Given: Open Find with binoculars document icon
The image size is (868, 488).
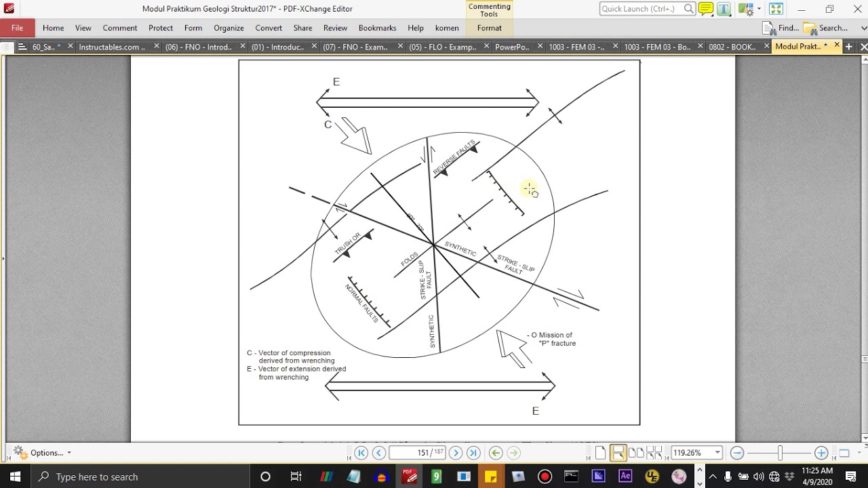Looking at the screenshot, I should (x=769, y=28).
